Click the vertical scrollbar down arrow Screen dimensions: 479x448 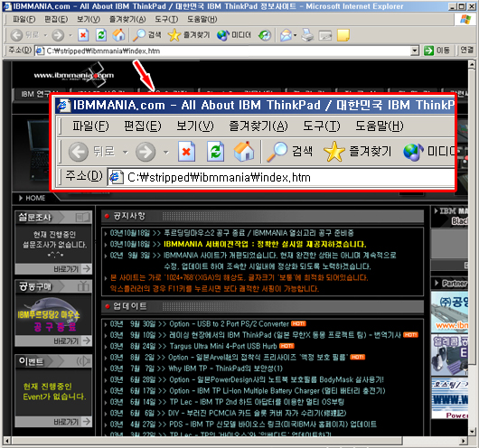[472, 432]
